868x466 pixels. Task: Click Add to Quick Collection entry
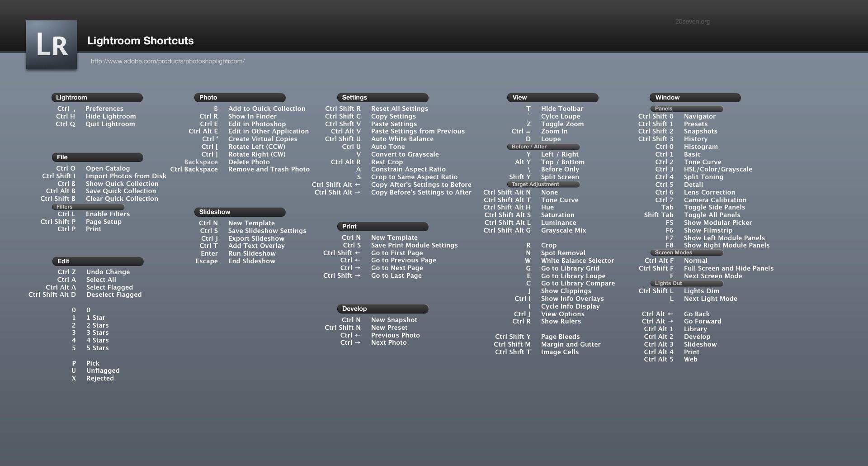pyautogui.click(x=267, y=109)
